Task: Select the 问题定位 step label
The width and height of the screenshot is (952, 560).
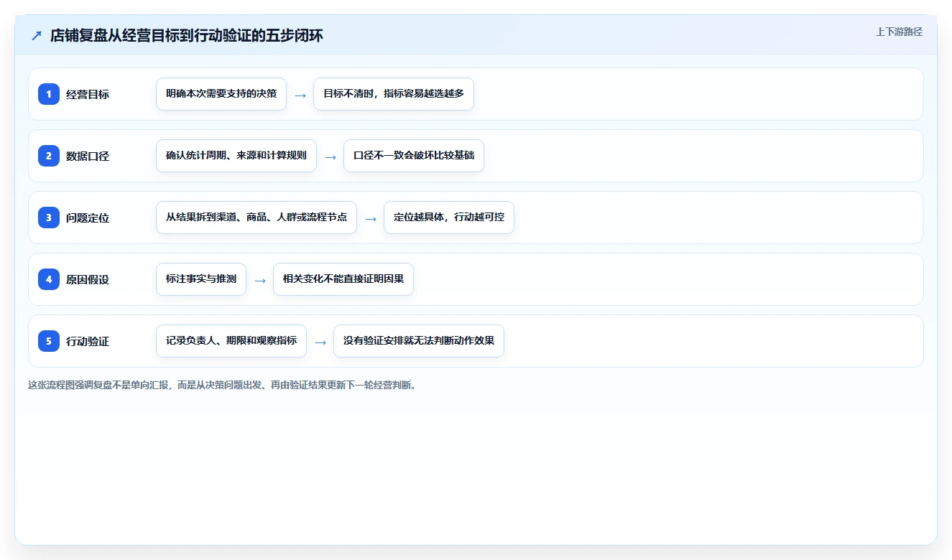Action: tap(88, 218)
